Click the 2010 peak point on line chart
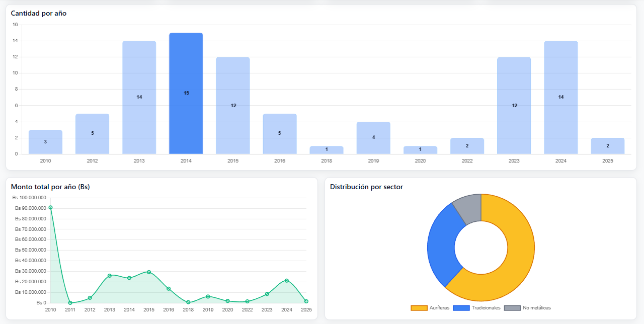The width and height of the screenshot is (644, 324). (50, 207)
